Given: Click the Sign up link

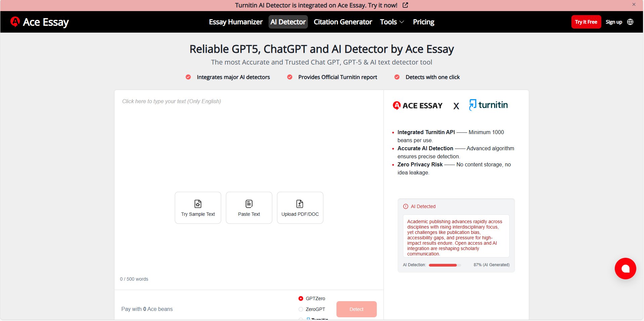Looking at the screenshot, I should click(x=614, y=22).
